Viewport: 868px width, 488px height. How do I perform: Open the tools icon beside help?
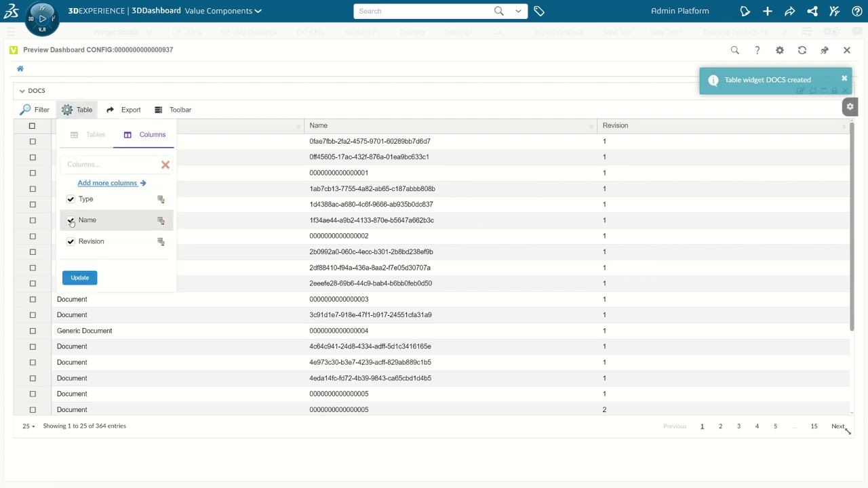(835, 11)
